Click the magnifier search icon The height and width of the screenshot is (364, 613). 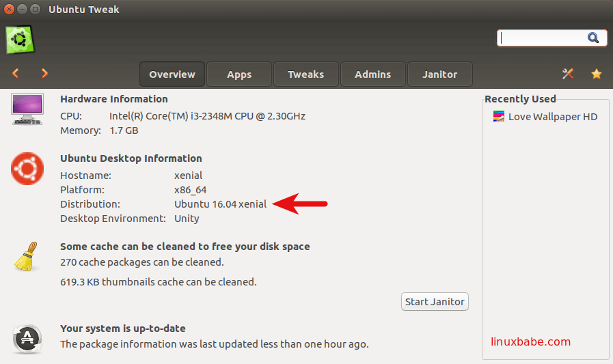592,38
